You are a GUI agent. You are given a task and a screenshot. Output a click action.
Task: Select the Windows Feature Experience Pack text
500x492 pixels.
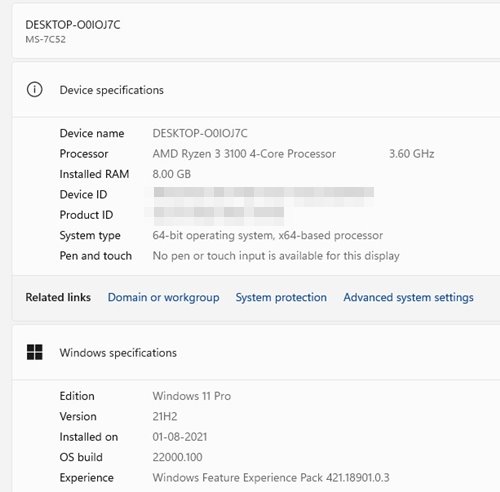[271, 477]
